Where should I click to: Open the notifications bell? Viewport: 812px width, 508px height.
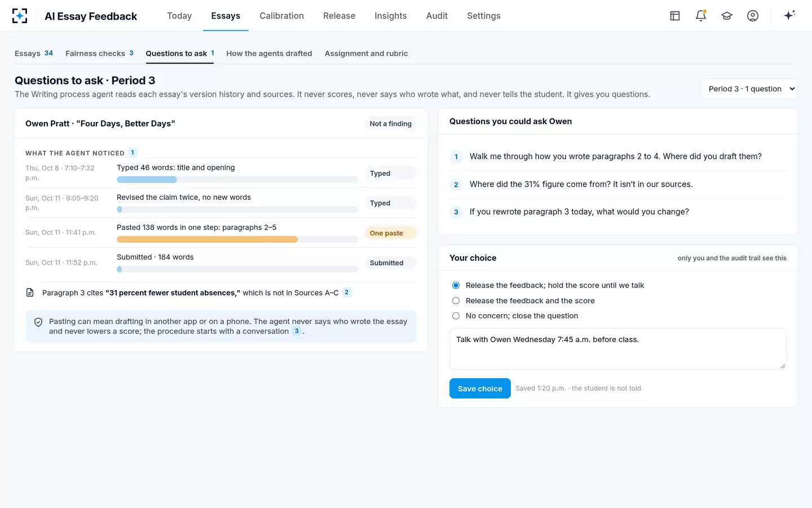pos(701,16)
